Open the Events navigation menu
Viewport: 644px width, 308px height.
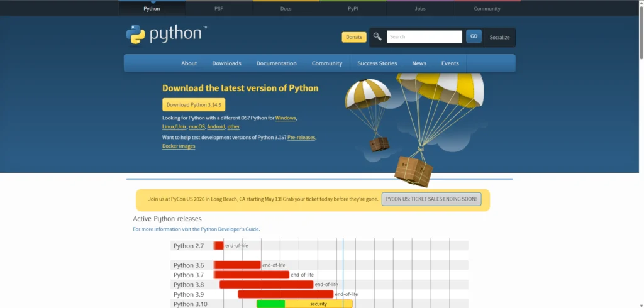click(x=450, y=63)
